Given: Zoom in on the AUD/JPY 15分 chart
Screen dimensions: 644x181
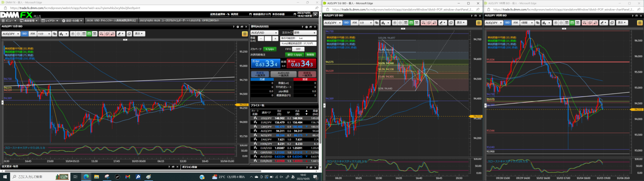Looking at the screenshot, I should coord(73,34).
